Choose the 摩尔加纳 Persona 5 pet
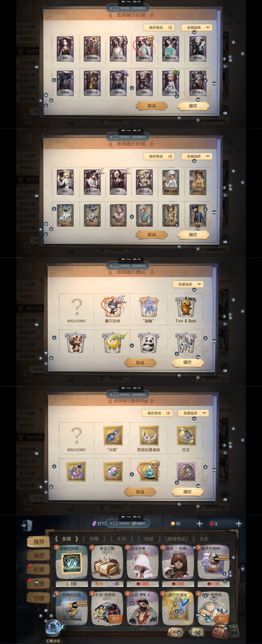This screenshot has width=262, height=644. click(112, 309)
